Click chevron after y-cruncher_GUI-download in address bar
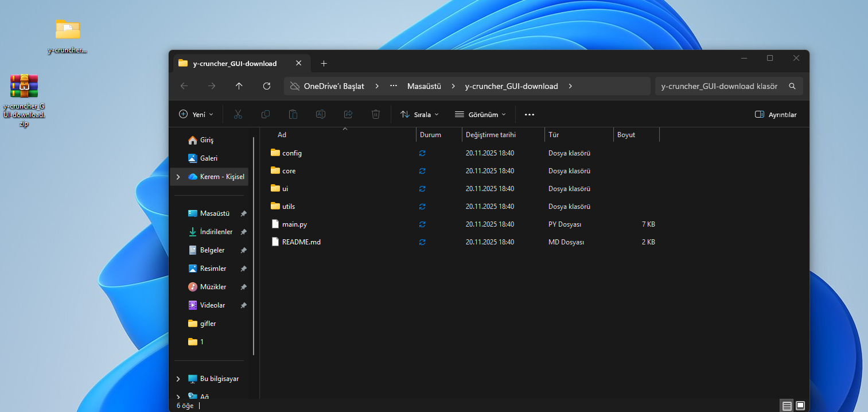Image resolution: width=868 pixels, height=412 pixels. click(570, 86)
